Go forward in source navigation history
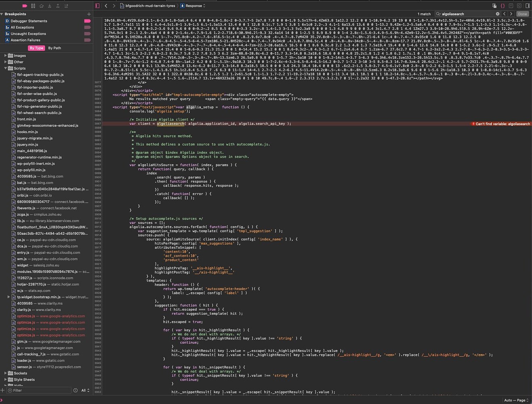This screenshot has height=404, width=532. 114,6
